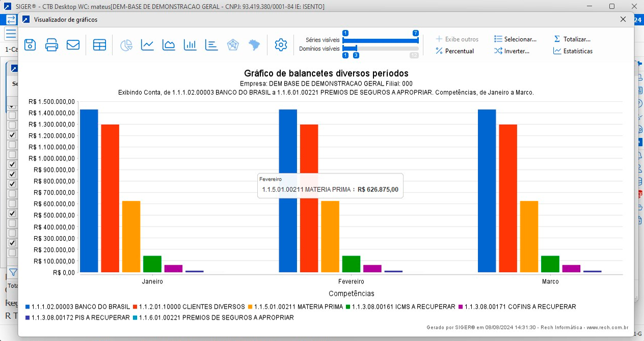Select the horizontal bar chart type
The height and width of the screenshot is (341, 644).
[x=211, y=45]
